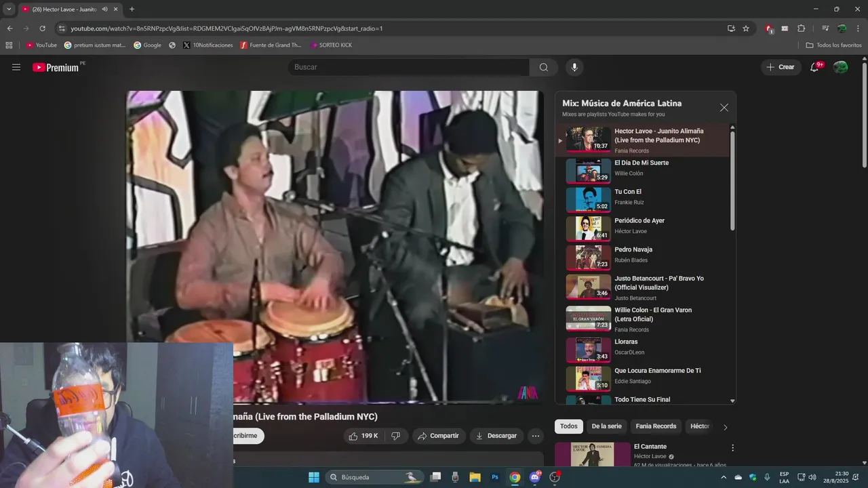The height and width of the screenshot is (488, 868).
Task: Open the Chrome extensions puzzle icon
Action: tap(802, 28)
